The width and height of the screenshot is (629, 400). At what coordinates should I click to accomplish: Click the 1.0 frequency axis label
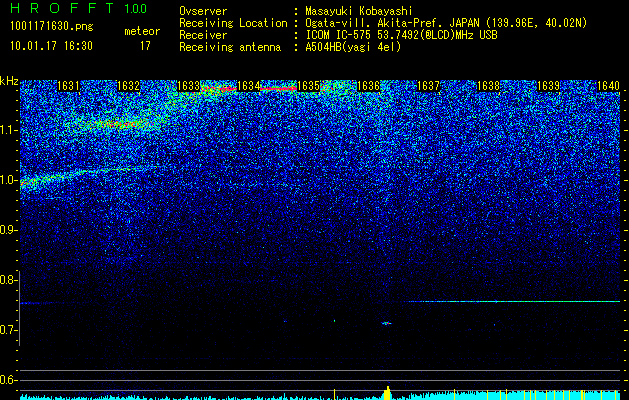coord(9,180)
